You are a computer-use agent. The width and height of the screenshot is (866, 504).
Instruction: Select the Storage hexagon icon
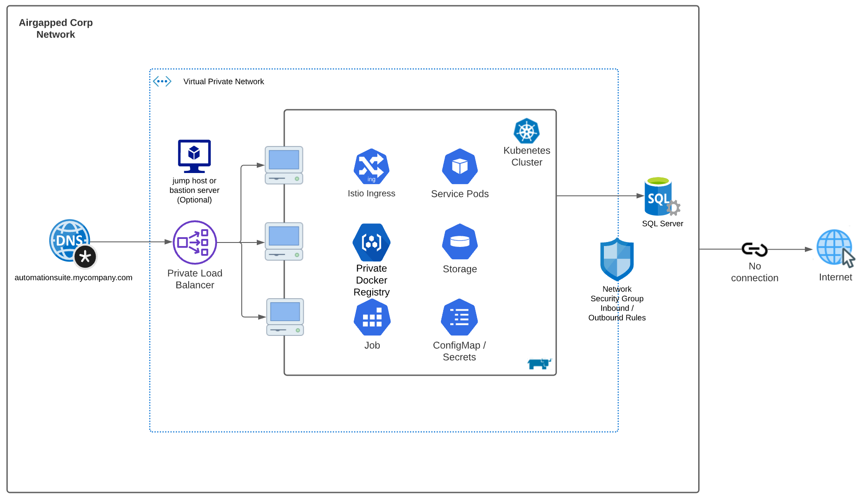[460, 242]
